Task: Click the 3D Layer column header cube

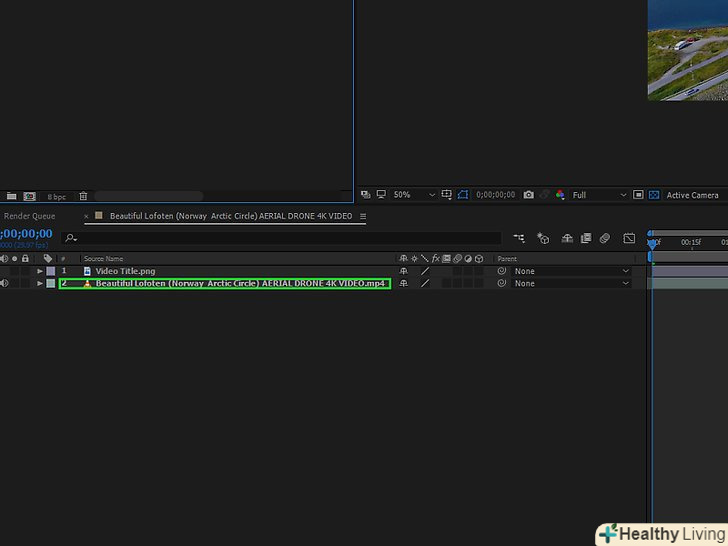Action: click(x=479, y=259)
